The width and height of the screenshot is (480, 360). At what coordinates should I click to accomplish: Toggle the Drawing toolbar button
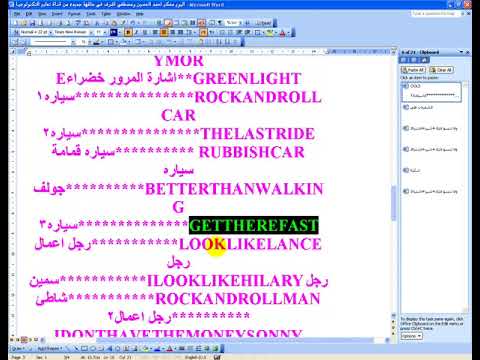[201, 23]
